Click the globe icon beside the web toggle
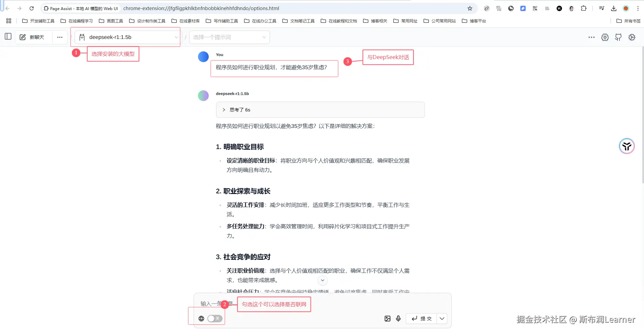Viewport: 644px width, 333px height. (201, 318)
